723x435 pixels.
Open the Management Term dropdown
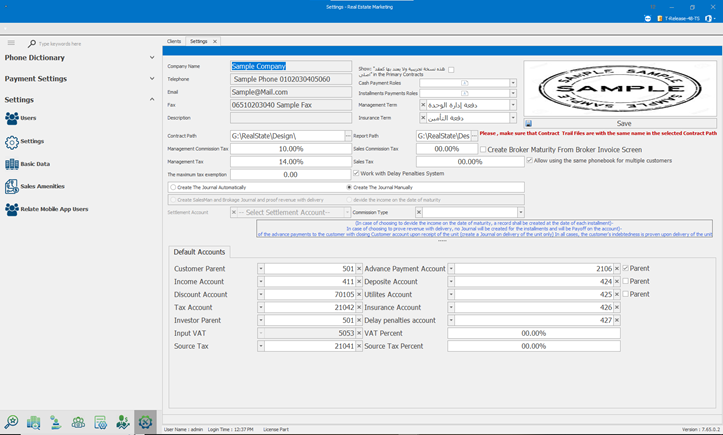tap(513, 104)
